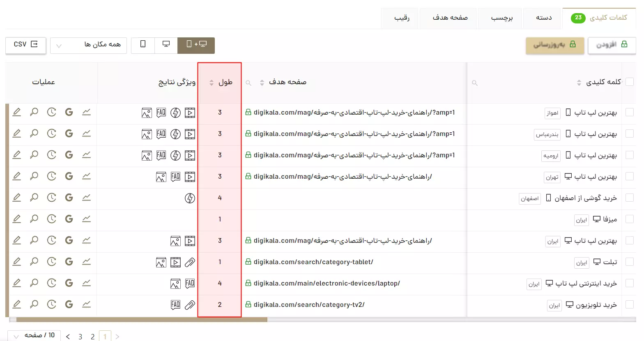This screenshot has width=644, height=341.
Task: Click FAQ feature icon in بهترین لپ تاپ بندرعباس row
Action: pos(161,134)
